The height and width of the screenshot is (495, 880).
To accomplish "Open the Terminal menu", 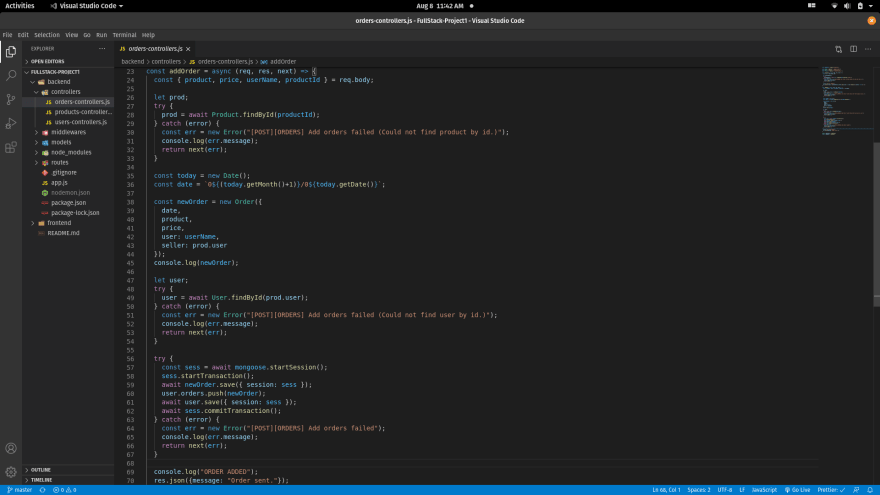I will pos(124,35).
